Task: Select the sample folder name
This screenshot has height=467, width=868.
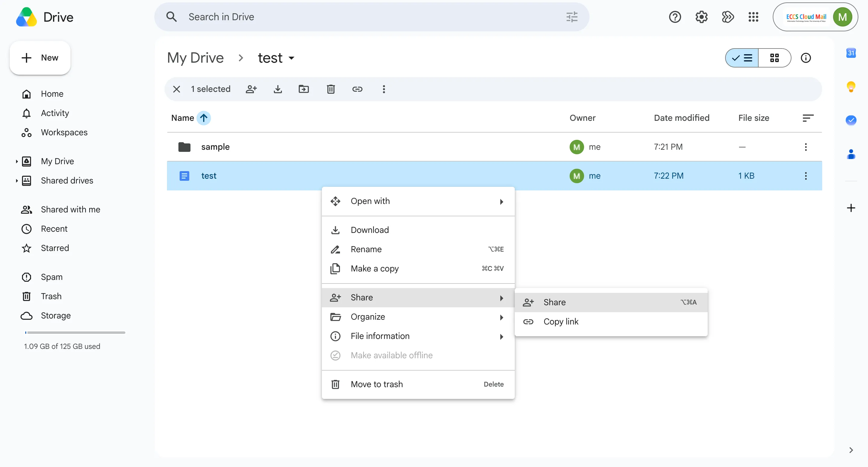Action: 215,147
